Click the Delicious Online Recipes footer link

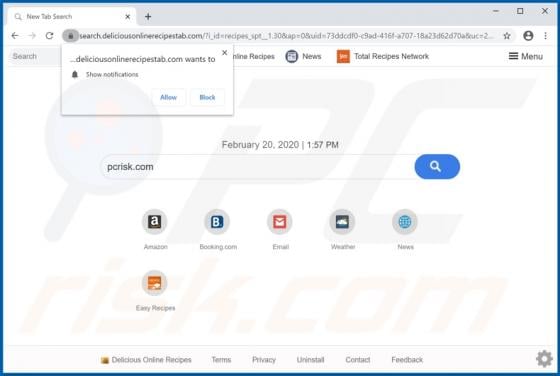[x=146, y=360]
